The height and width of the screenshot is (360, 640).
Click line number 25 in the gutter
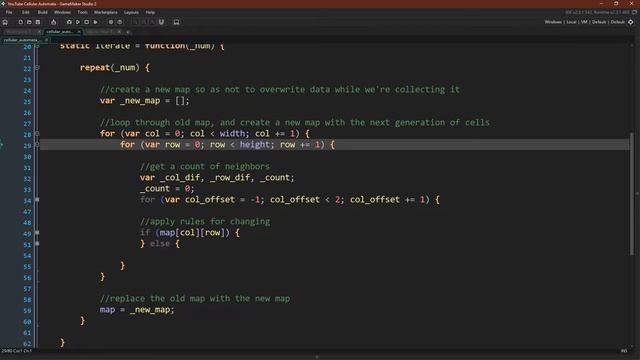pyautogui.click(x=27, y=102)
